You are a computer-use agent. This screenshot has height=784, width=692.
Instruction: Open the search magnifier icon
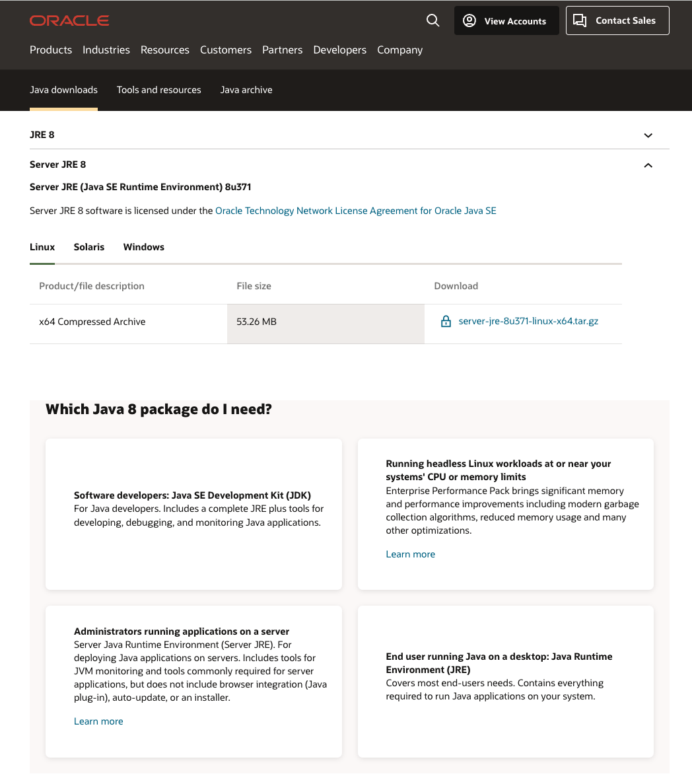point(433,20)
